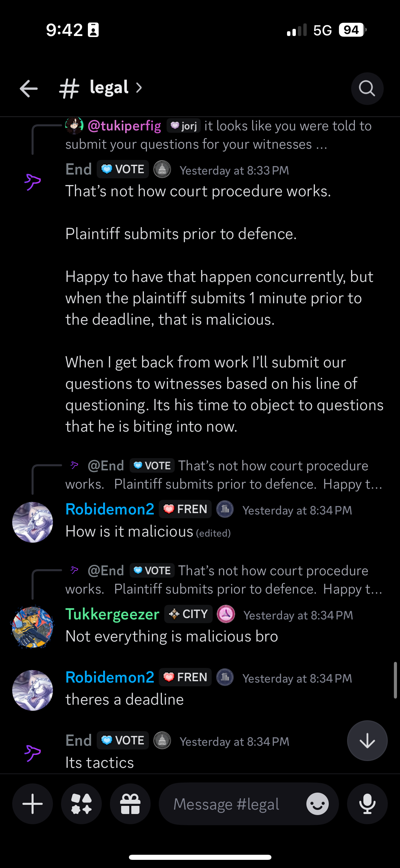Viewport: 400px width, 868px height.
Task: Tap the back arrow in the header
Action: 29,89
